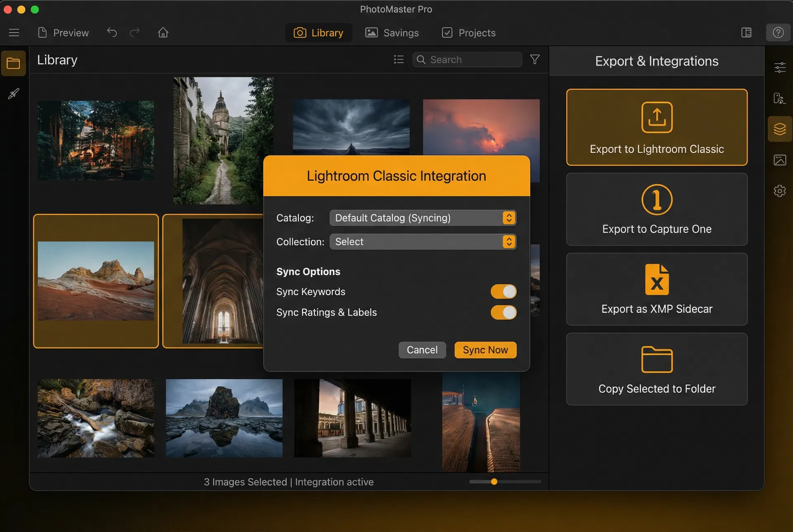Open the adjustments sliders panel icon
This screenshot has height=532, width=793.
click(x=779, y=67)
